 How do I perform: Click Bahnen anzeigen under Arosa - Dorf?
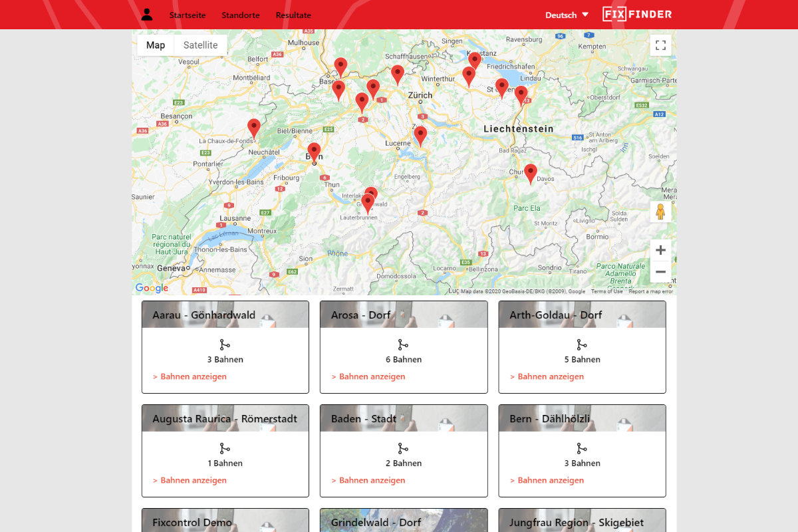tap(368, 376)
